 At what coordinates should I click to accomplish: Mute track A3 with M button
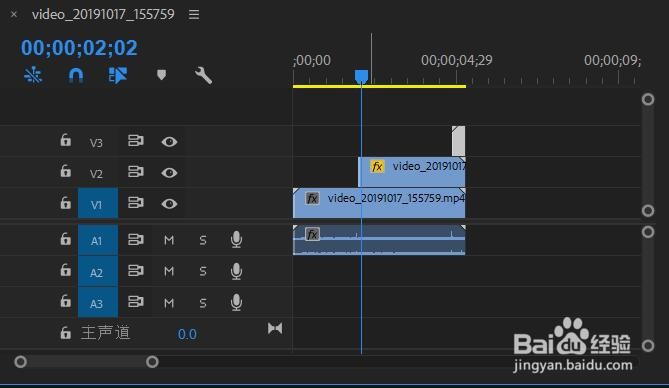[x=169, y=303]
